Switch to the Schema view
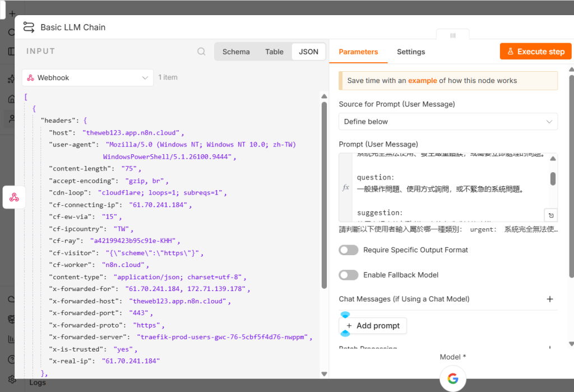 click(236, 52)
